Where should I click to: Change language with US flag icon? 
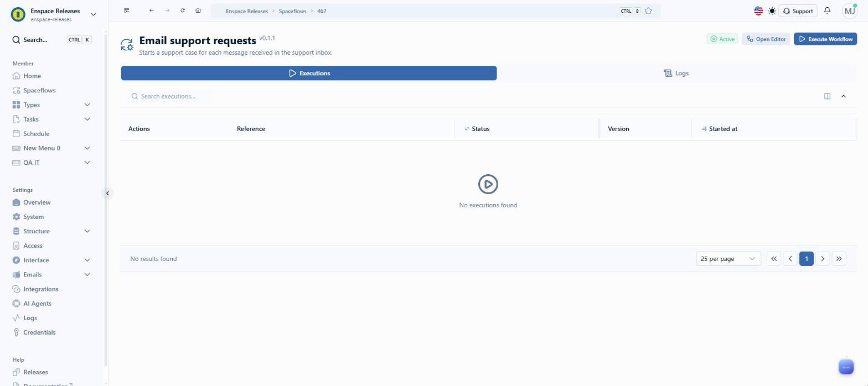click(758, 11)
